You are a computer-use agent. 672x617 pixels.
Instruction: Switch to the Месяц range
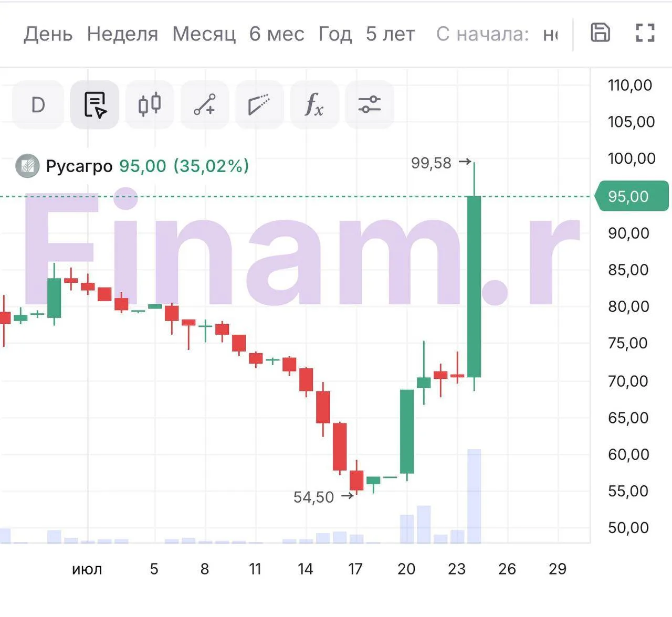click(x=204, y=34)
